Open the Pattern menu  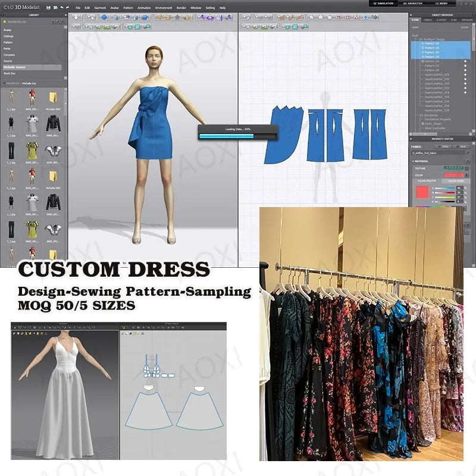click(x=128, y=8)
